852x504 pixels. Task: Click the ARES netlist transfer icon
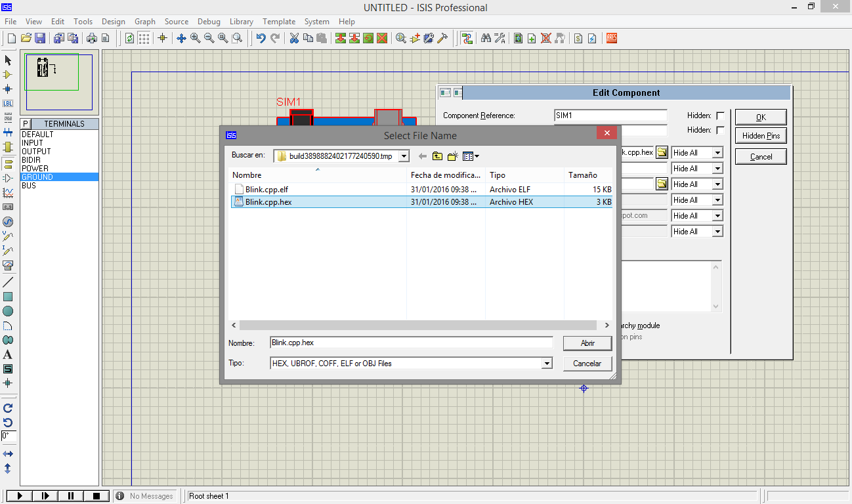(x=612, y=38)
